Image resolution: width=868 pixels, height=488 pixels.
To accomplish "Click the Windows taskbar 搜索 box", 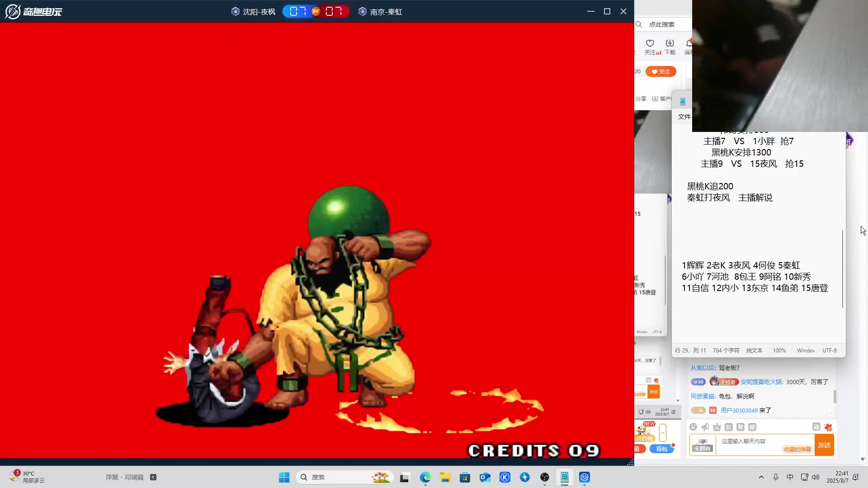I will 345,477.
